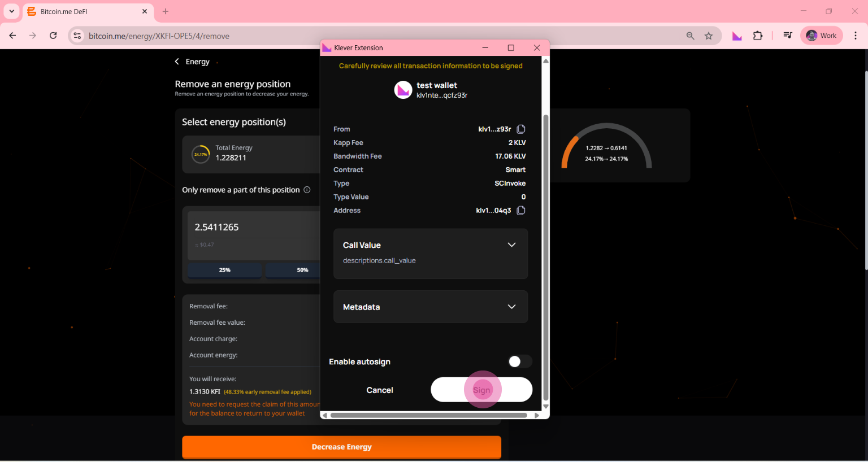868x462 pixels.
Task: Switch to the Bitcoin.me DeFi tab
Action: tap(85, 11)
